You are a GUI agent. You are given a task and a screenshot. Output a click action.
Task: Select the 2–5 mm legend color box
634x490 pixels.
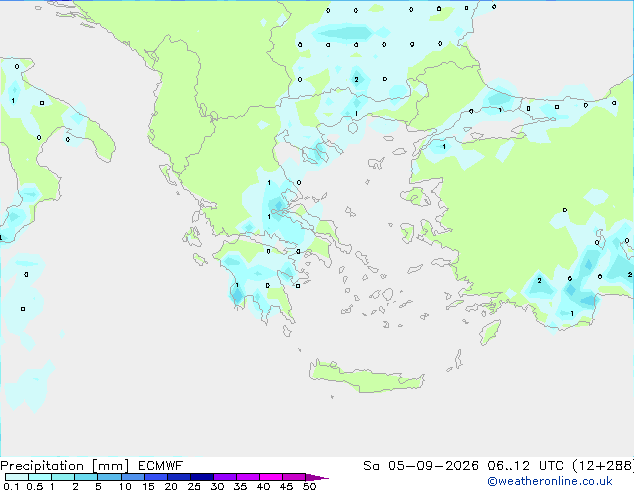coord(86,477)
